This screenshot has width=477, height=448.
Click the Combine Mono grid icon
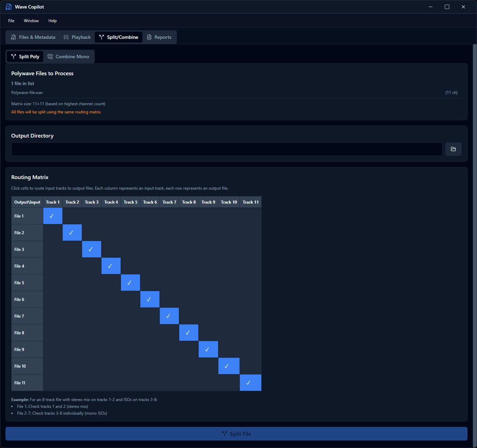[x=50, y=57]
